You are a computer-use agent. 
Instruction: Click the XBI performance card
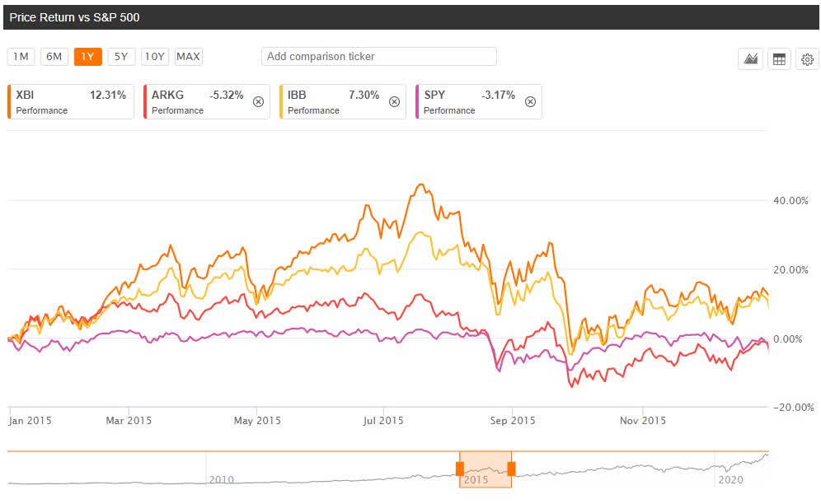click(x=71, y=101)
